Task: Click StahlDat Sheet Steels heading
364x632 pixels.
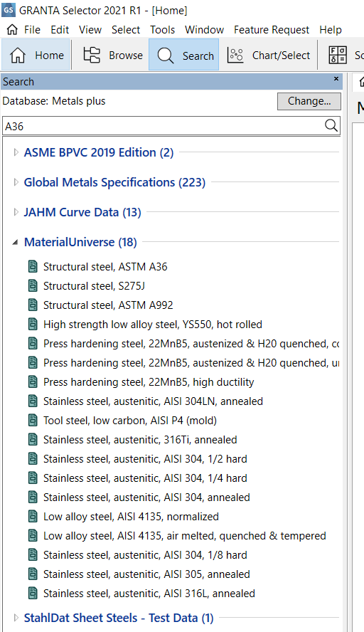Action: click(x=119, y=618)
